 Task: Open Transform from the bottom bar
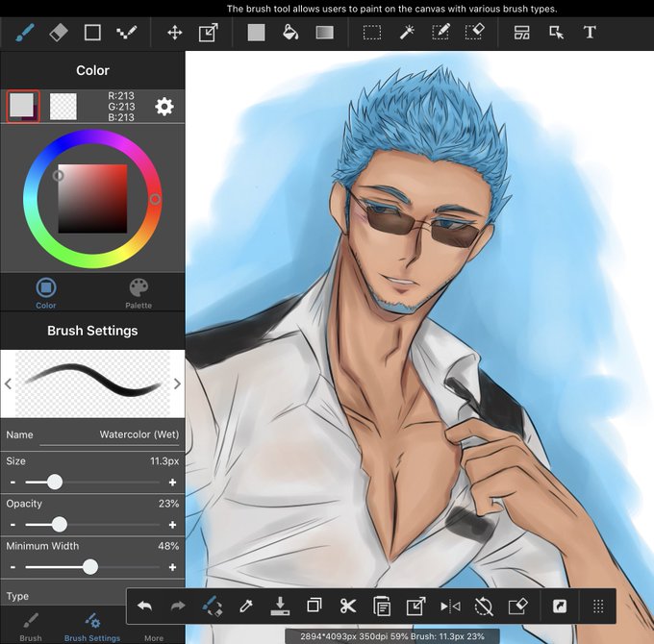pyautogui.click(x=415, y=607)
